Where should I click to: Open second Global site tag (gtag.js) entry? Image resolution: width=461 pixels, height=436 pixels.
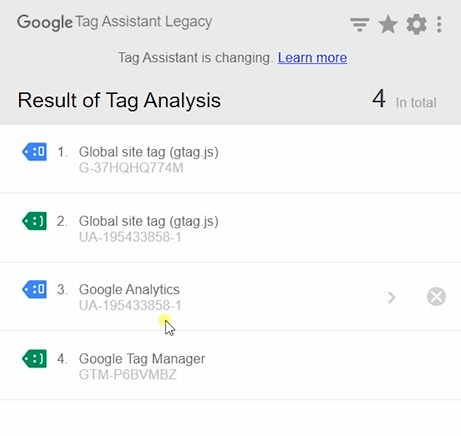230,228
